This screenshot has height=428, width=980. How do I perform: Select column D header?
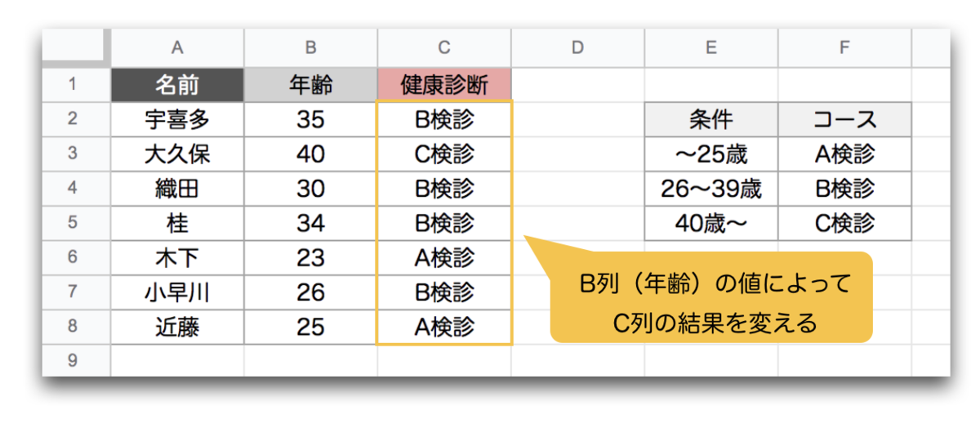[578, 48]
